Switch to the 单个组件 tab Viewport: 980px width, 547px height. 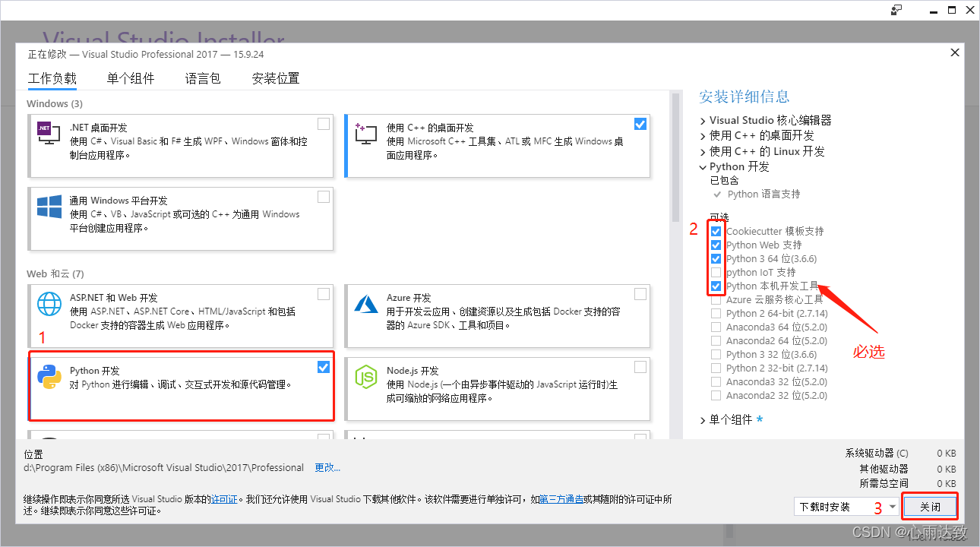131,78
